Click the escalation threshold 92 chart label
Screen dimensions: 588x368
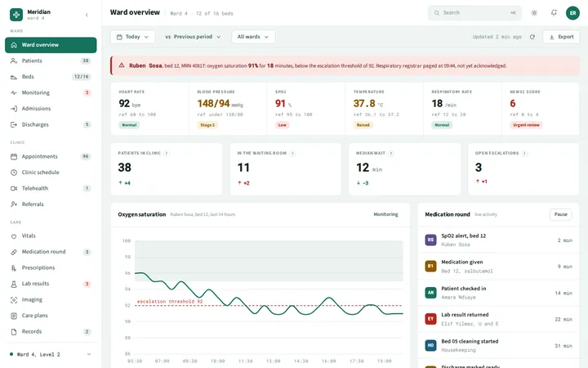point(170,302)
